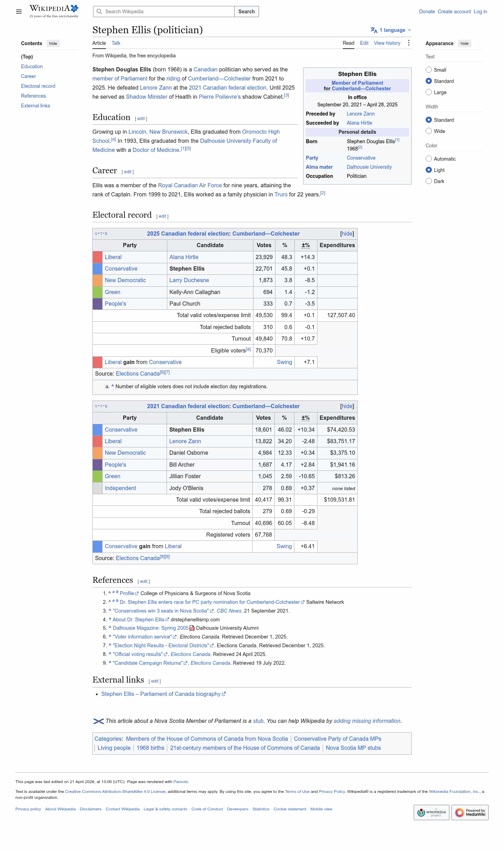504x851 pixels.
Task: Open the more options vertical dots menu
Action: click(408, 43)
